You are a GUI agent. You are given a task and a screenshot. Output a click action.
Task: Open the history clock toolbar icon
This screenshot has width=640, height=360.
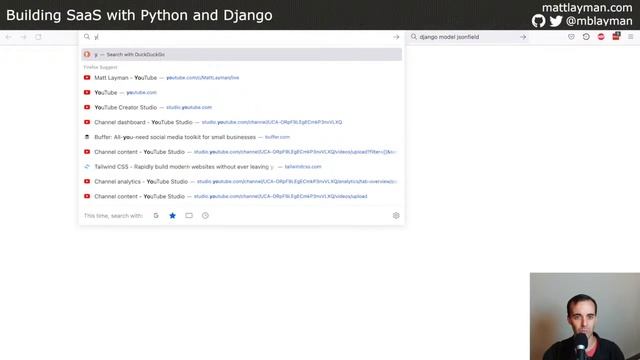(586, 37)
